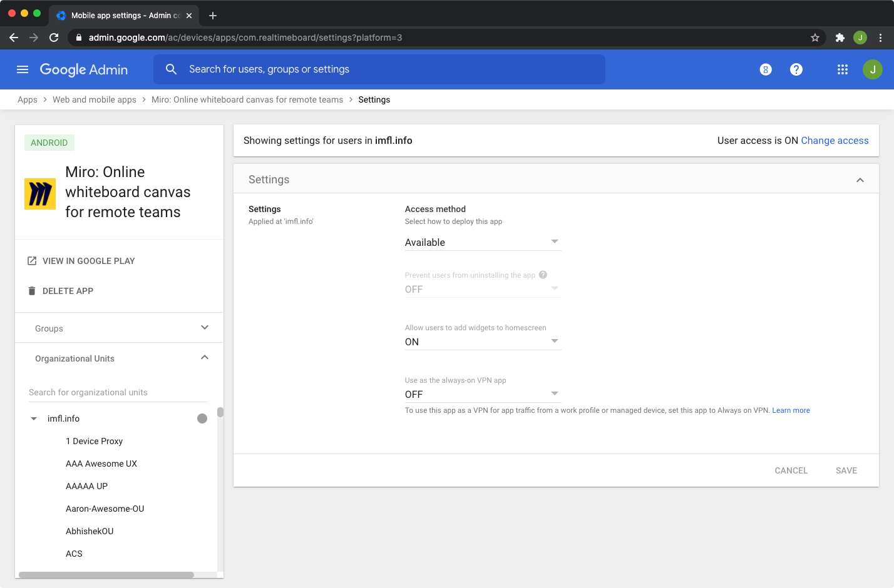Open the Chrome profile avatar in toolbar
The width and height of the screenshot is (894, 588).
860,38
